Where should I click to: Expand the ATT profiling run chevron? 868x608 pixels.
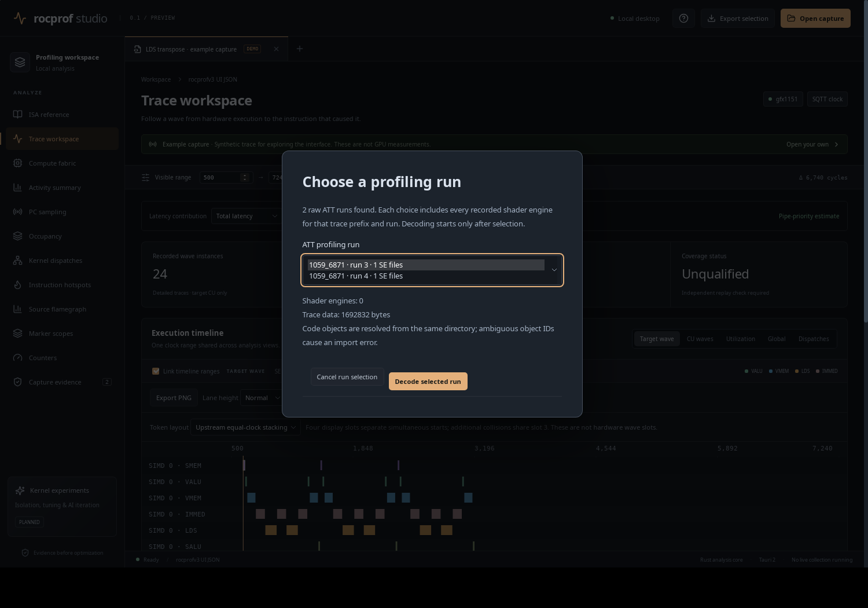point(554,270)
